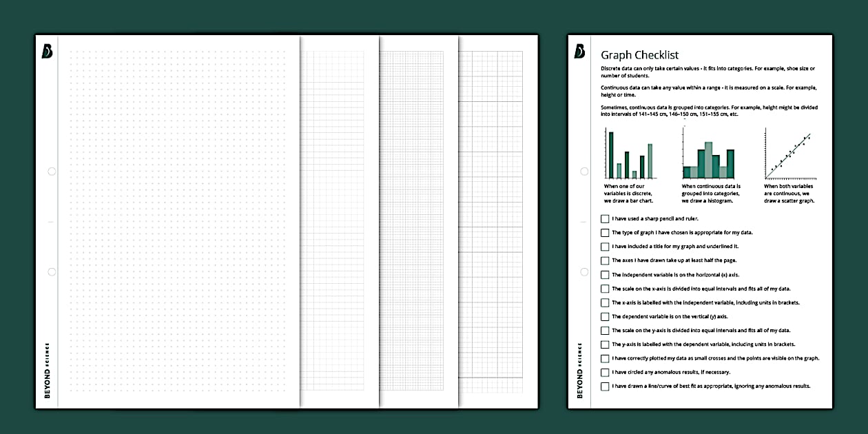Viewport: 868px width, 434px height.
Task: Check the independent variable horizontal axis checkbox
Action: pyautogui.click(x=605, y=274)
